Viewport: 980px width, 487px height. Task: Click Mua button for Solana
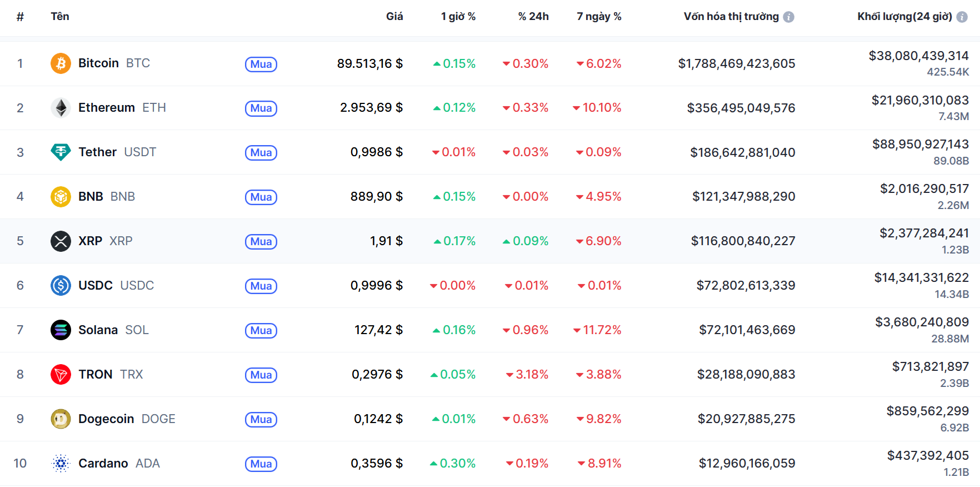coord(261,331)
